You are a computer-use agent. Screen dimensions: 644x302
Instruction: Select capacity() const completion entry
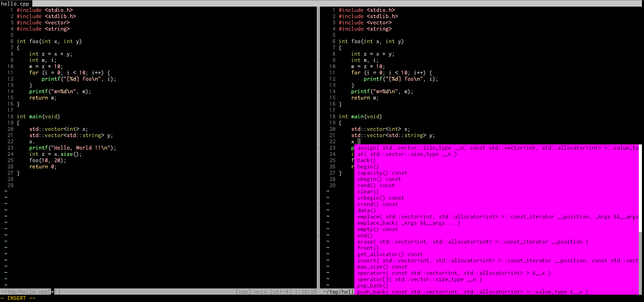point(496,173)
